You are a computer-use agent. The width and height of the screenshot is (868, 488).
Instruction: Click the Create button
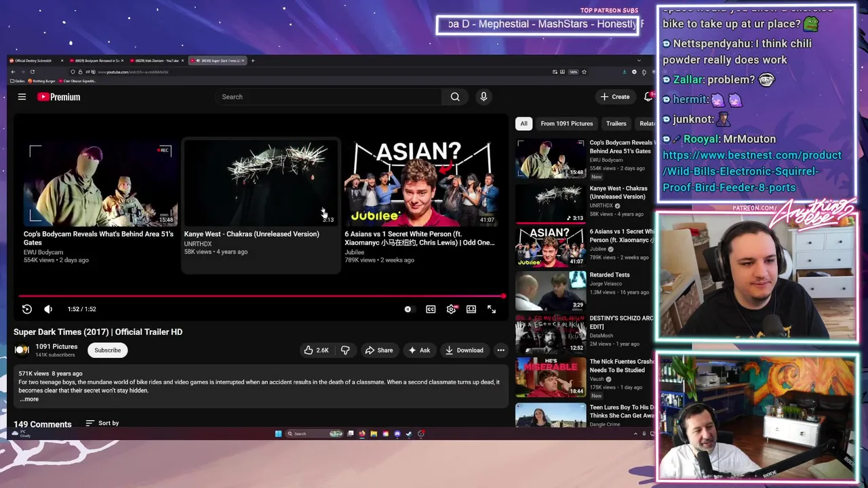(615, 97)
